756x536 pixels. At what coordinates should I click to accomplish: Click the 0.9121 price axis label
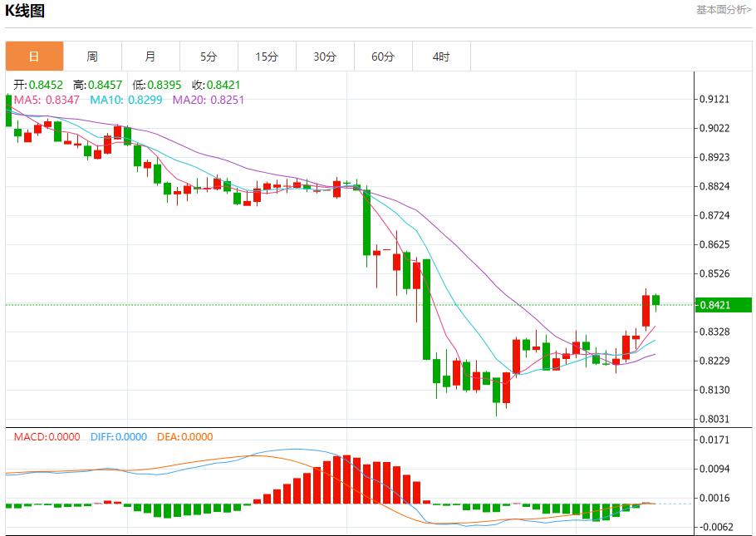point(714,100)
